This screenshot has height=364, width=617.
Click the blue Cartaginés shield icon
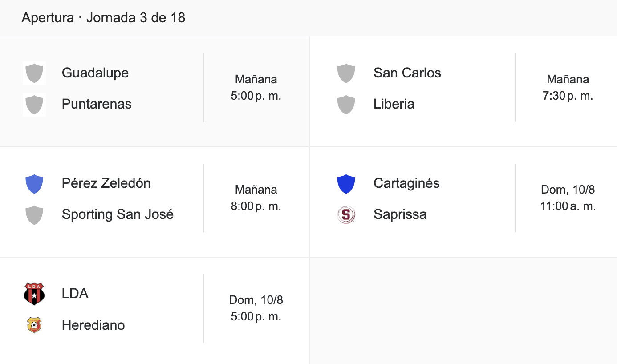coord(346,184)
